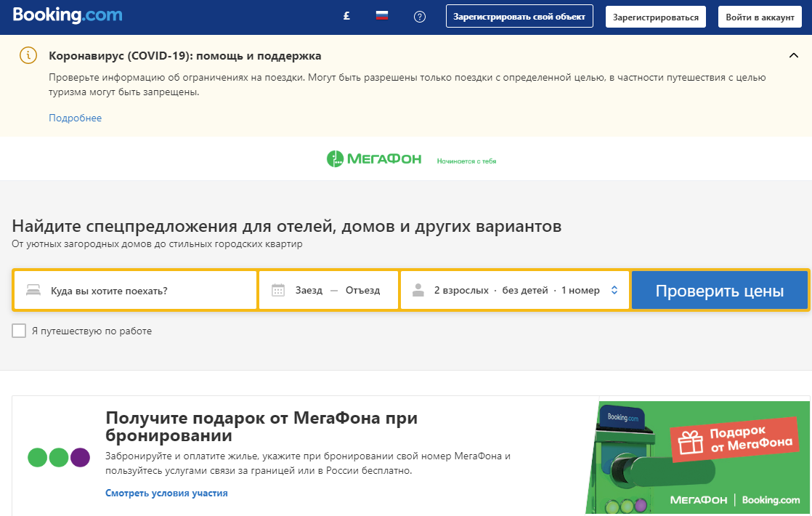Click the MegaFon logo banner
Screen dimensions: 812x516
(x=374, y=158)
